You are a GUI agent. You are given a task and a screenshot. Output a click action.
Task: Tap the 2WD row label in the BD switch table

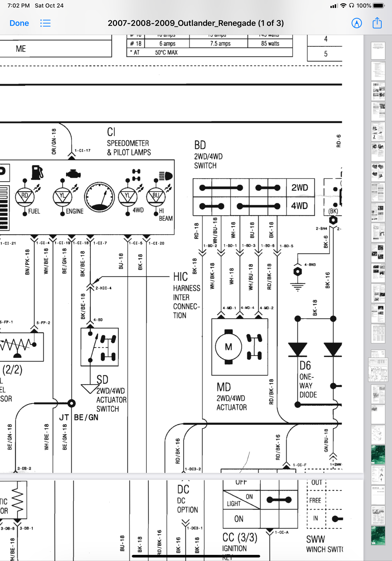point(300,188)
